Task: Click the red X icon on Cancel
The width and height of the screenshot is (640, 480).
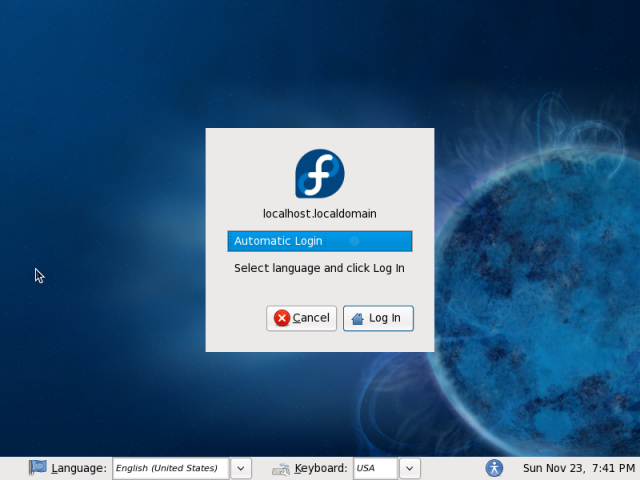Action: [x=282, y=318]
